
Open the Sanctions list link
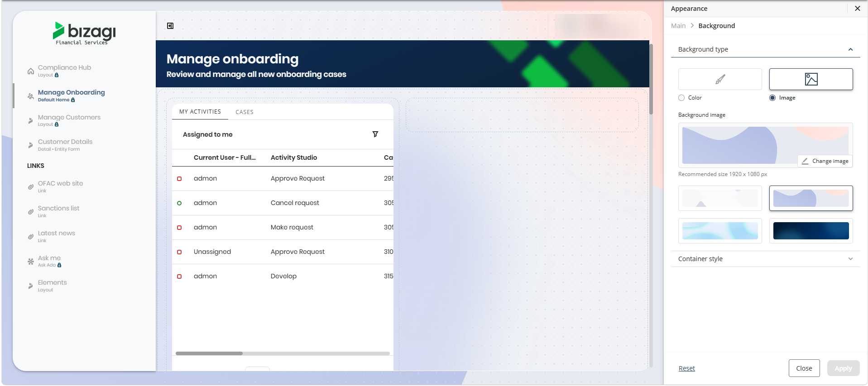59,211
